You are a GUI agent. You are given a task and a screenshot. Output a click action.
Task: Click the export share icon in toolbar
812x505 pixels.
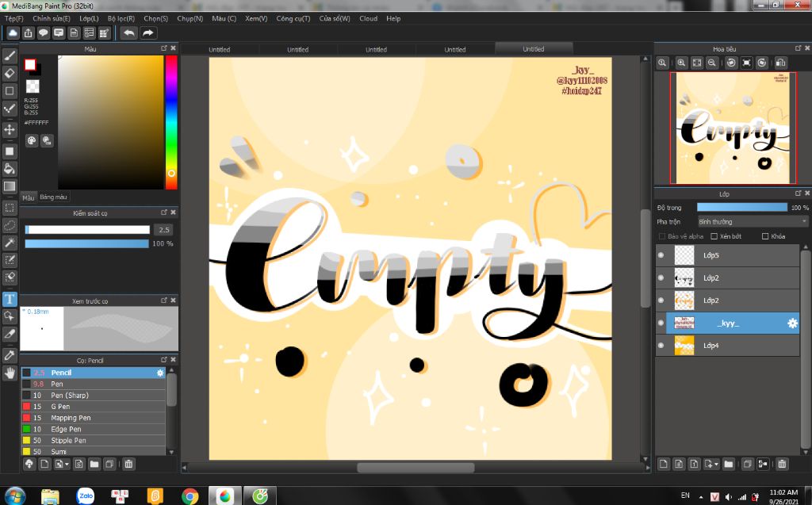coord(28,33)
